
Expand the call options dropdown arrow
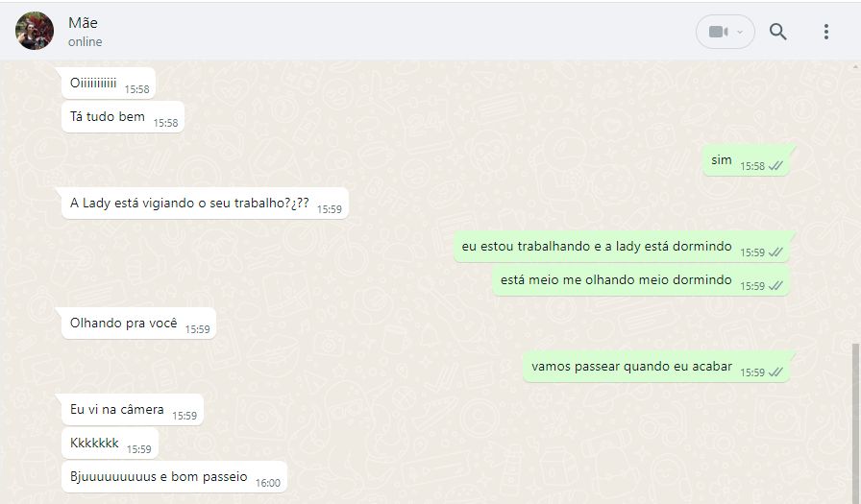point(740,32)
